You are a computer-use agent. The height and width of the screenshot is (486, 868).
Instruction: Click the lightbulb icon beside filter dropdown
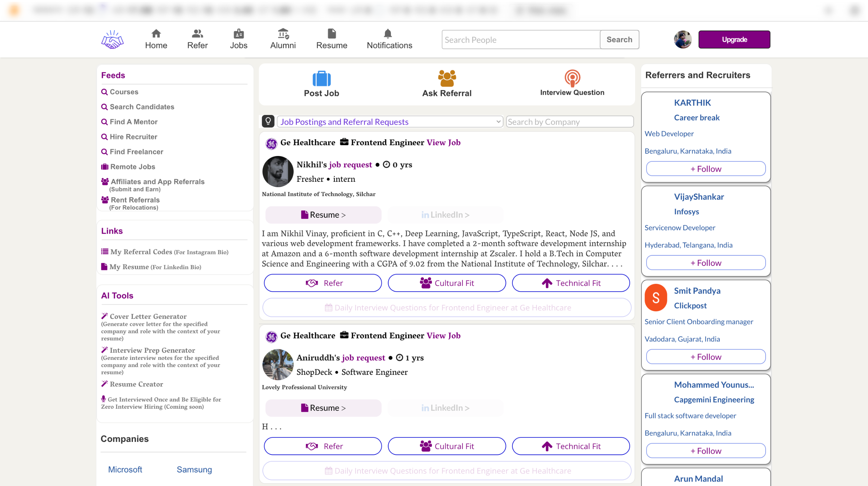pyautogui.click(x=268, y=121)
